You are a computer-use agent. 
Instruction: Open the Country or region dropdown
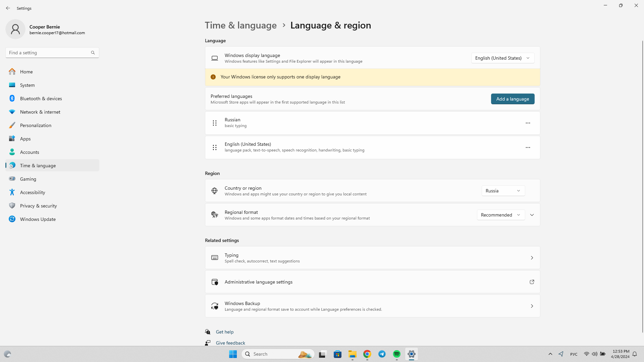coord(503,191)
